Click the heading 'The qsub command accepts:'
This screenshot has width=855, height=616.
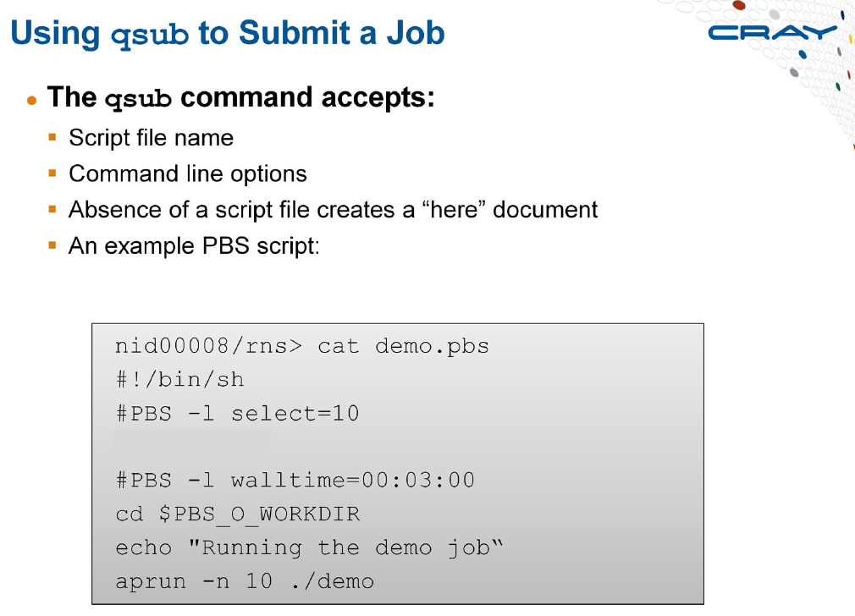point(241,98)
